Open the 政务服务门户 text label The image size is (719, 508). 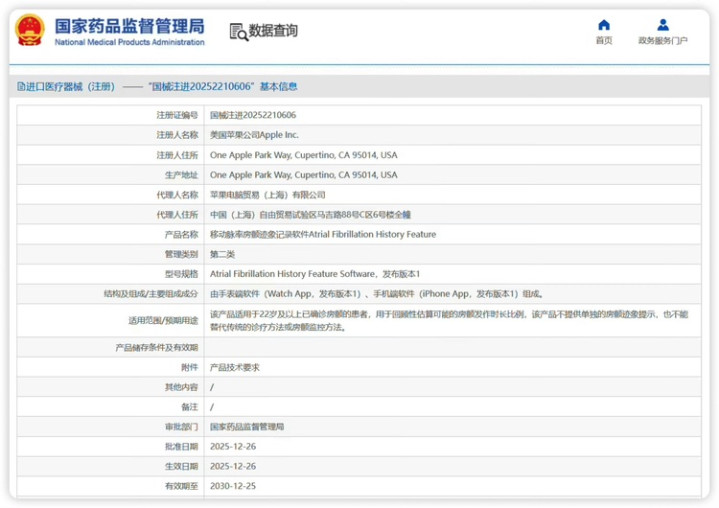663,41
